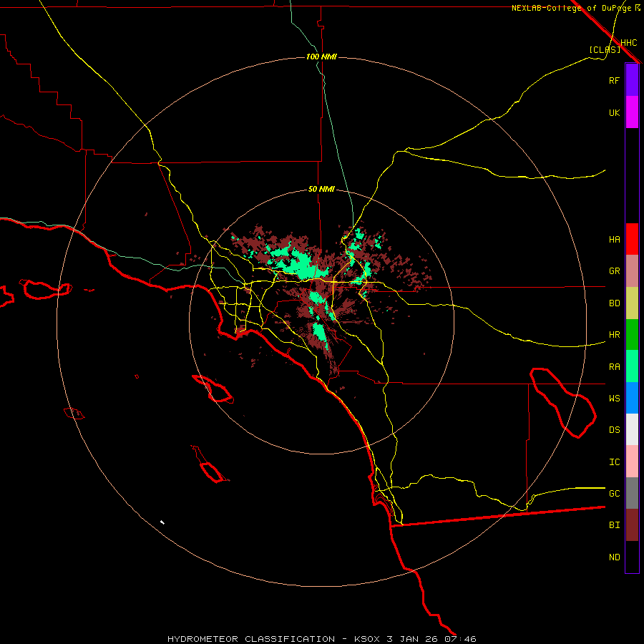Click the [CLAS] units label
644x644 pixels.
pyautogui.click(x=605, y=49)
